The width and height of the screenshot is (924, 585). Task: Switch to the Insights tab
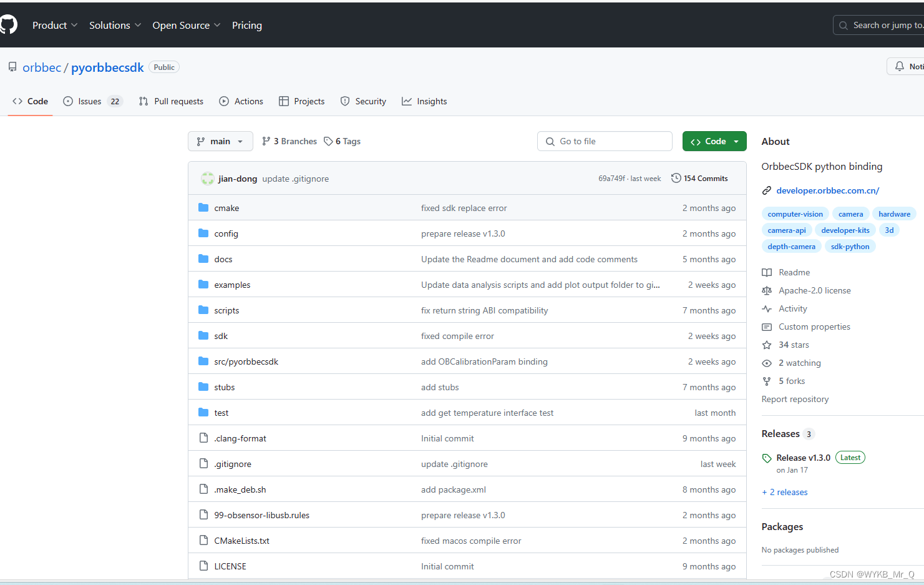424,101
